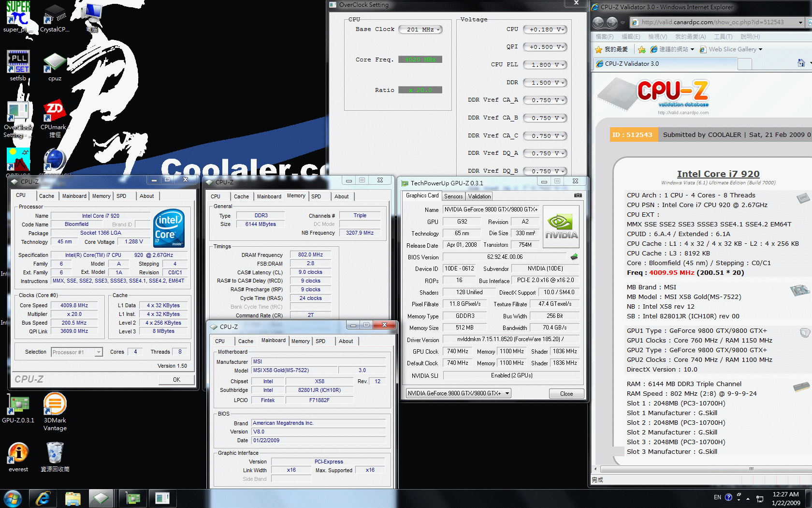Open the QPI voltage +0.500 V dropdown

pyautogui.click(x=545, y=47)
